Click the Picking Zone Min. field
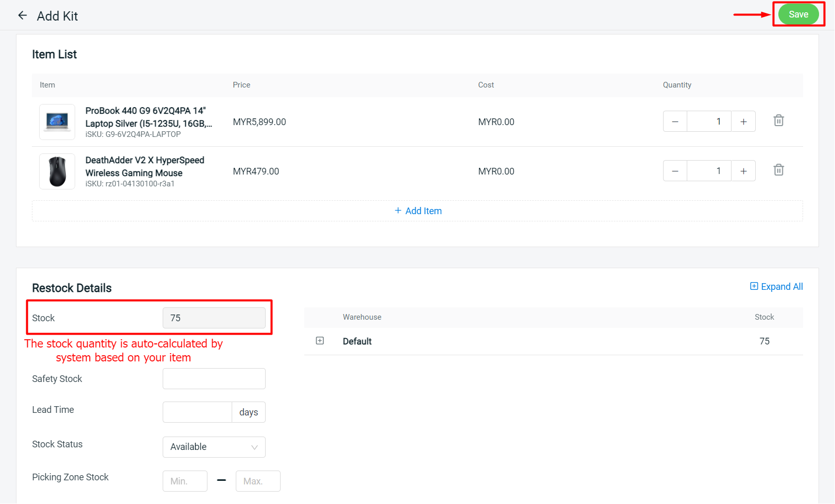 point(185,481)
